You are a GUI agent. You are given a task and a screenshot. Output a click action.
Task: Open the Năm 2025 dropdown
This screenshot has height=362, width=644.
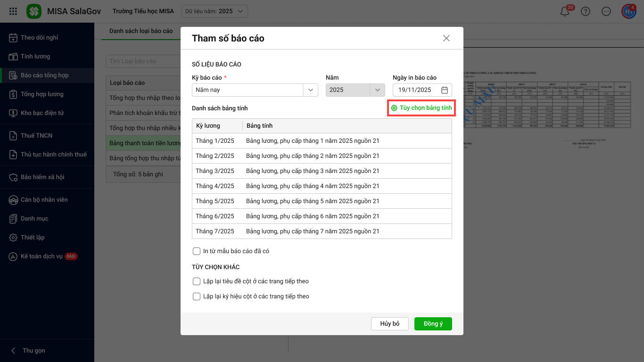(377, 90)
